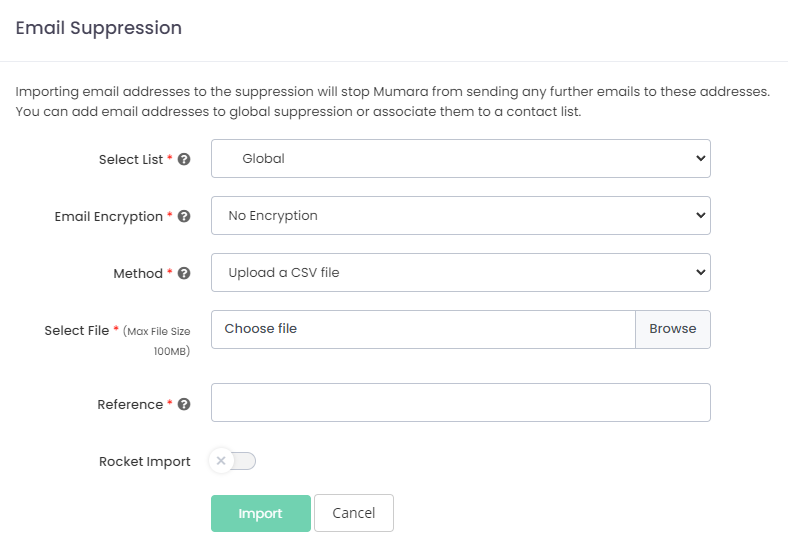
Task: Click the Email Encryption field label
Action: [108, 217]
